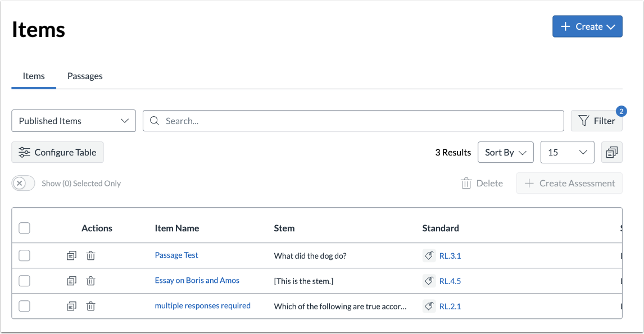This screenshot has width=644, height=334.
Task: Click the tag icon beside RL.3.1
Action: click(x=429, y=255)
